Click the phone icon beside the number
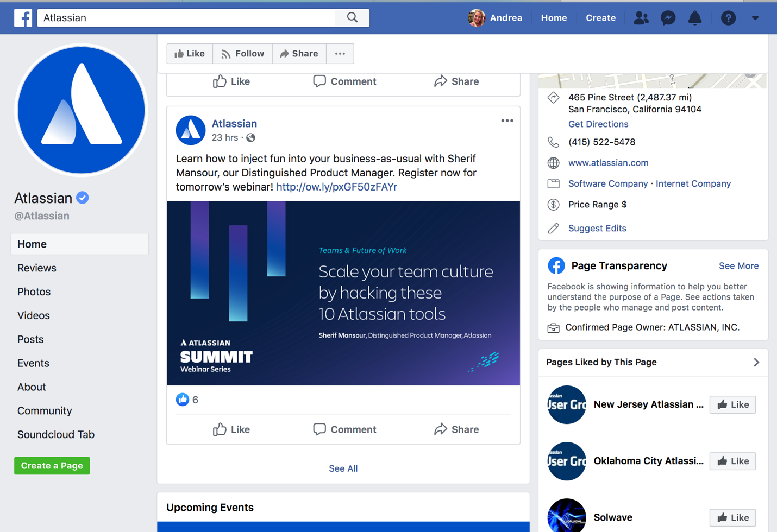The width and height of the screenshot is (777, 532). click(x=553, y=142)
